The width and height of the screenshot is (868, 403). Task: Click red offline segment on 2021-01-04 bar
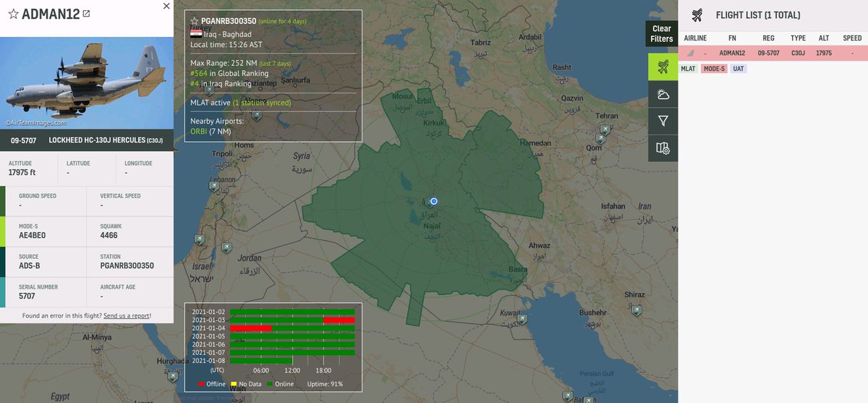[250, 328]
